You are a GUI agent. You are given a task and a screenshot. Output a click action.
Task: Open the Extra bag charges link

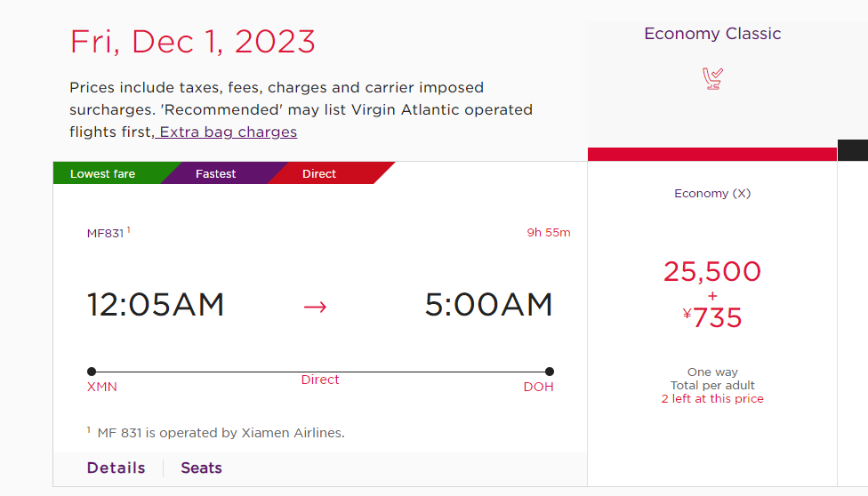(228, 132)
